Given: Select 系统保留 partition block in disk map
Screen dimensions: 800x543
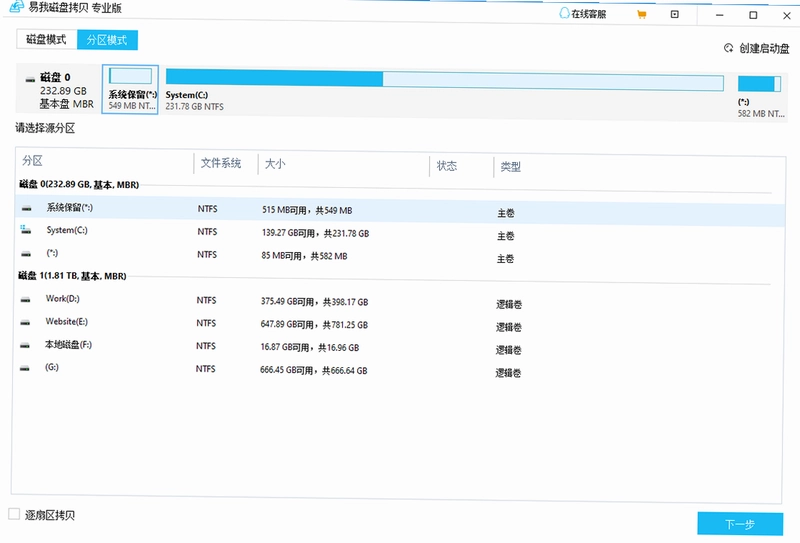Looking at the screenshot, I should [130, 89].
